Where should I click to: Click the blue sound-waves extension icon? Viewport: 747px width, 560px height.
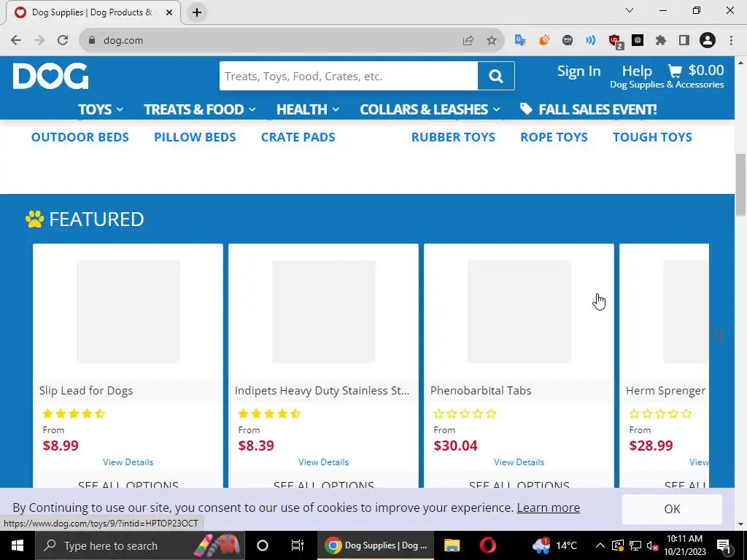pos(591,41)
